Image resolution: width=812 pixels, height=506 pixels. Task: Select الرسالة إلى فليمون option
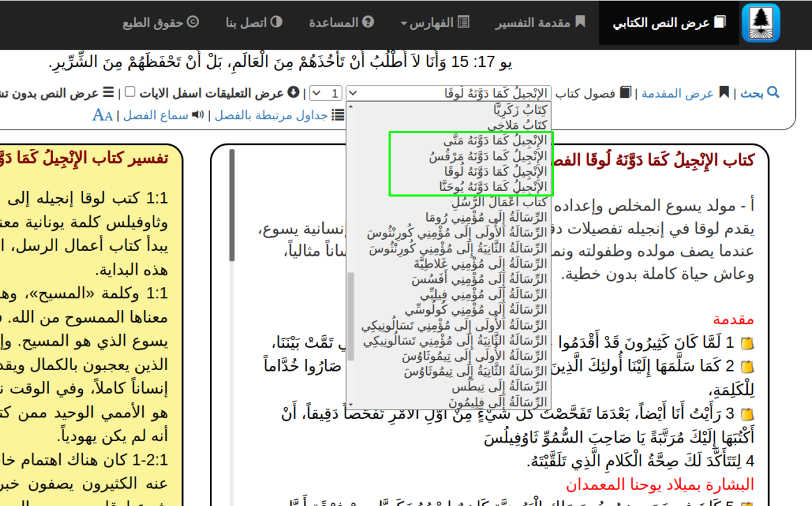[x=497, y=402]
